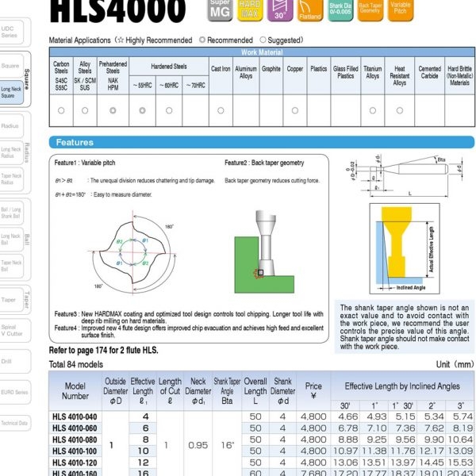Switch to the Taper side tab
Screen dimensions: 476x476
click(x=12, y=300)
